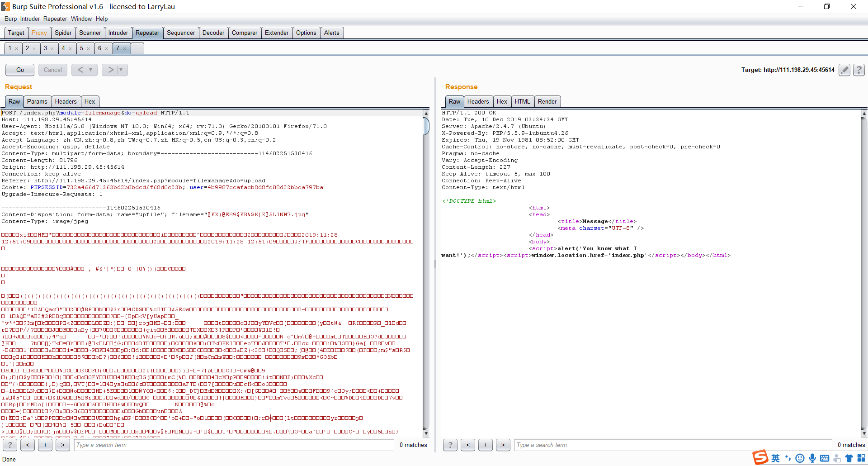Go to previous match in response search
The width and height of the screenshot is (868, 466).
coord(467,445)
